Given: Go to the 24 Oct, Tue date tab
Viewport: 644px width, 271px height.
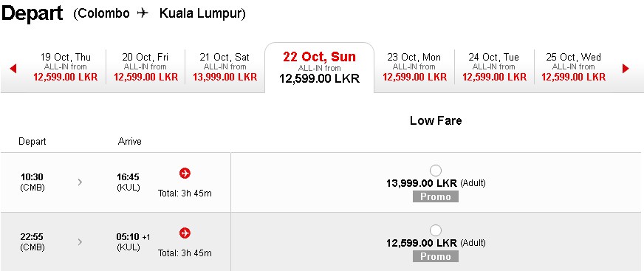Looking at the screenshot, I should [494, 67].
